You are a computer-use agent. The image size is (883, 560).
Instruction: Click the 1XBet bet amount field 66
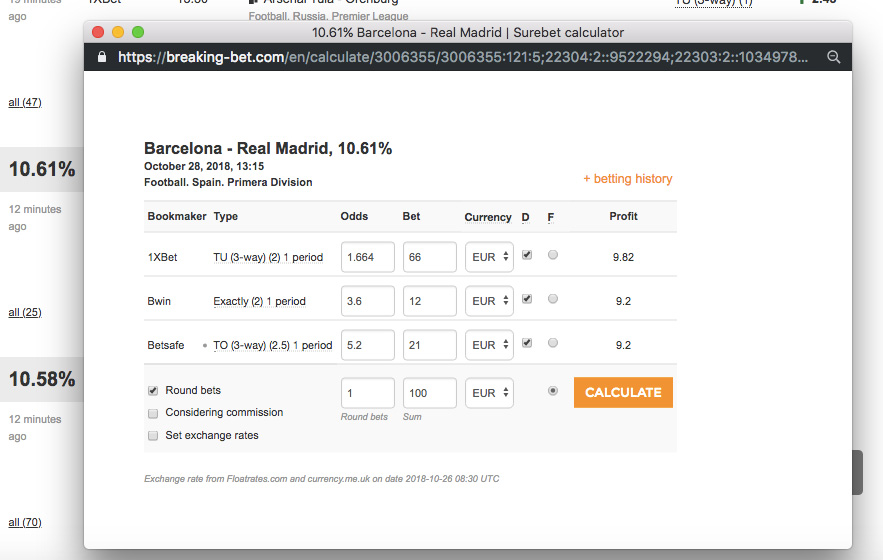[x=430, y=257]
